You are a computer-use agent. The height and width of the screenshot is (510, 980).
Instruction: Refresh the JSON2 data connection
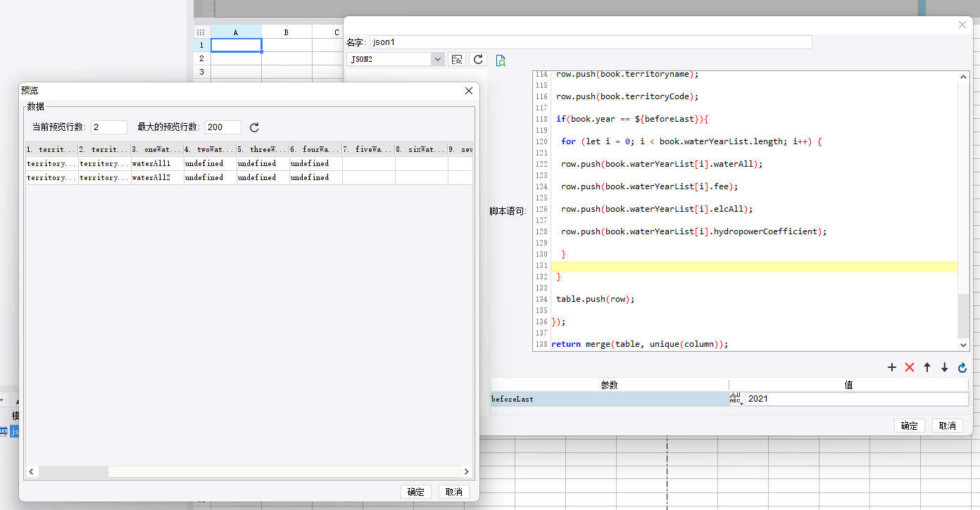(478, 60)
